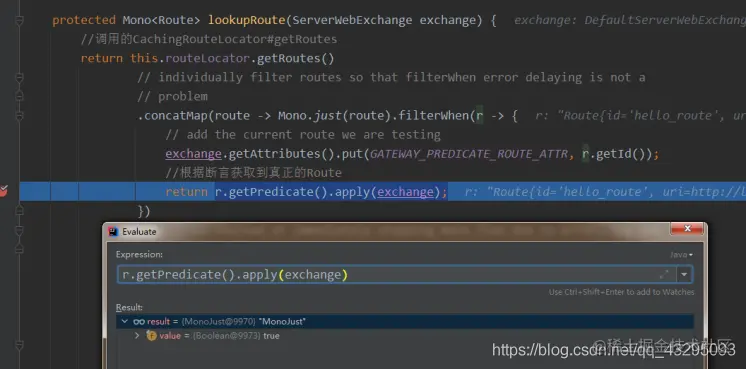Image resolution: width=746 pixels, height=369 pixels.
Task: Click the fold end marker beside '})'
Action: pos(20,210)
